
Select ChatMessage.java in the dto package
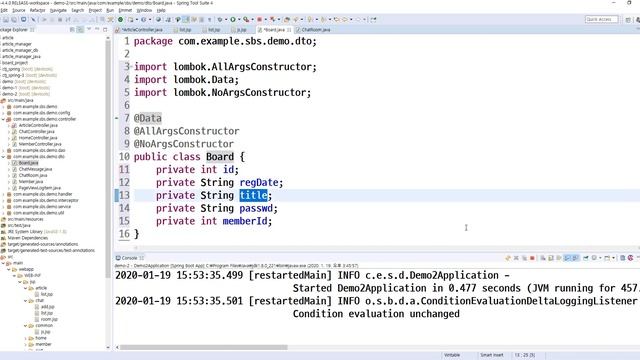click(35, 169)
